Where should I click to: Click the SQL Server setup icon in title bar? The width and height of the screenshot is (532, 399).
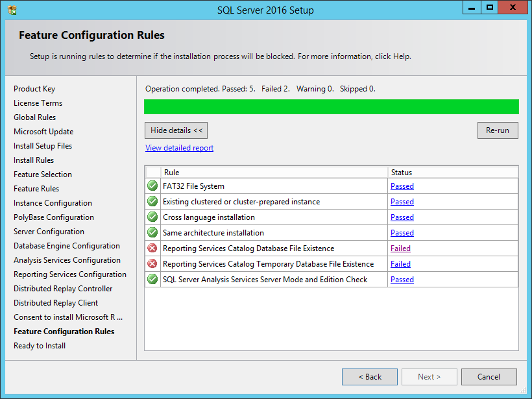(12, 10)
